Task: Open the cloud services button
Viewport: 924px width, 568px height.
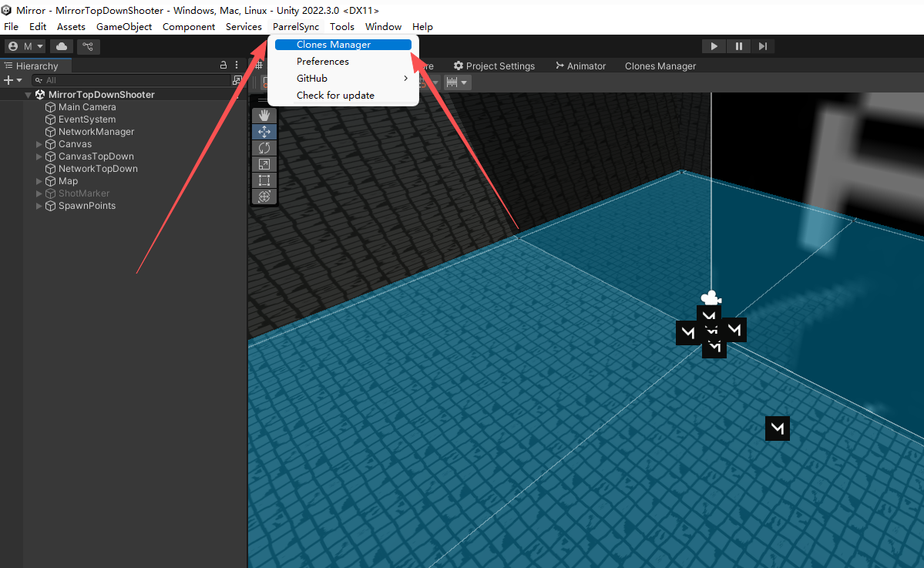Action: [62, 46]
